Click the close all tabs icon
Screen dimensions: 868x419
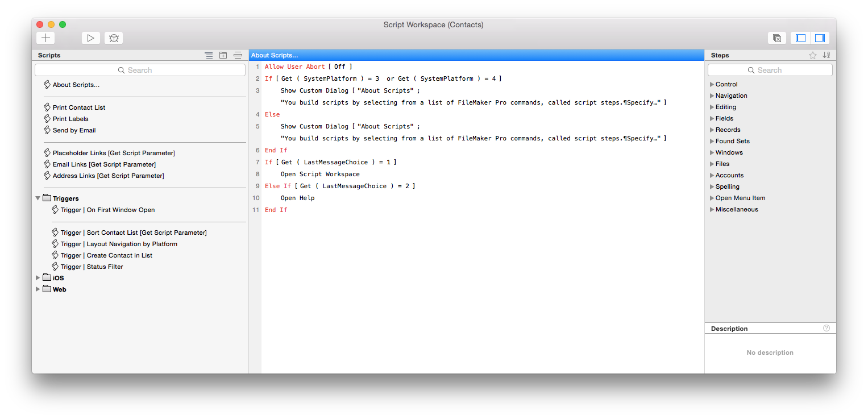pyautogui.click(x=776, y=38)
